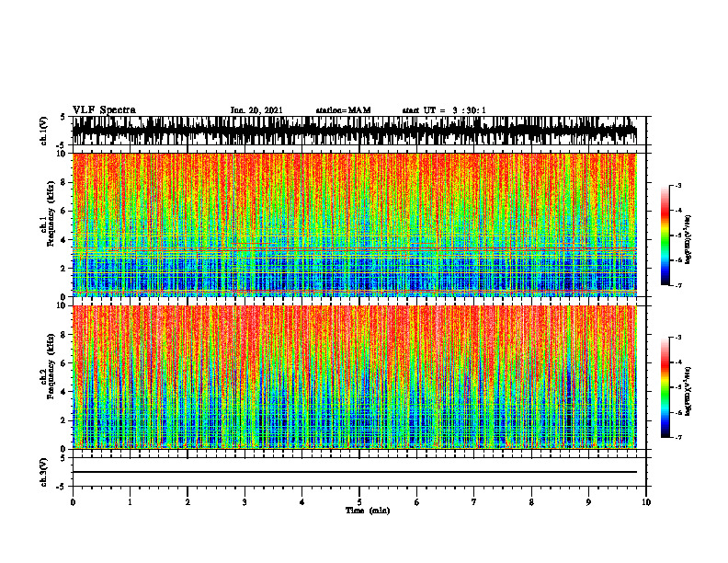Click the "ch.3(V)" axis label
Screen dimensions: 728x563
[x=44, y=473]
